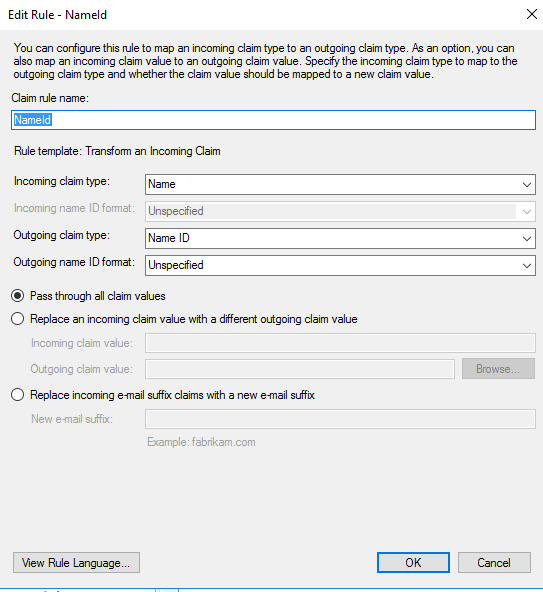Click the View Rule Language button
This screenshot has width=543, height=592.
tap(76, 563)
